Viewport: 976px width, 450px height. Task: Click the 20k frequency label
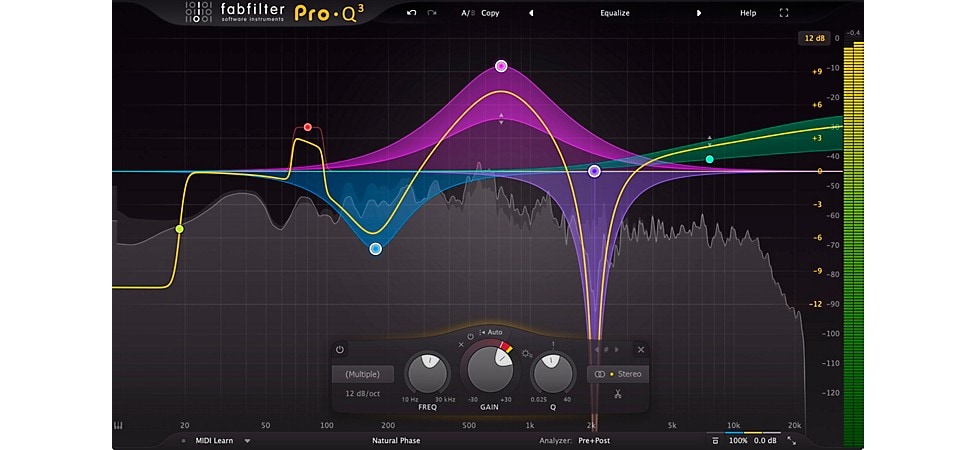[794, 426]
